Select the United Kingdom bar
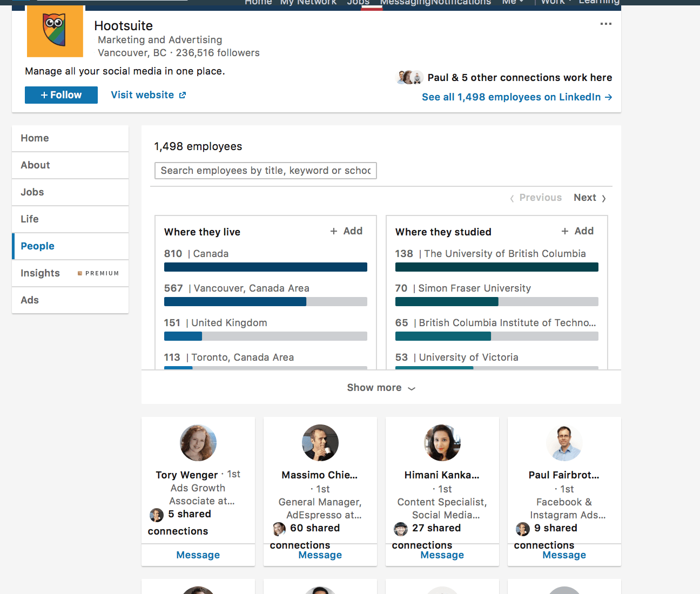Screen dimensions: 700x594 point(266,336)
